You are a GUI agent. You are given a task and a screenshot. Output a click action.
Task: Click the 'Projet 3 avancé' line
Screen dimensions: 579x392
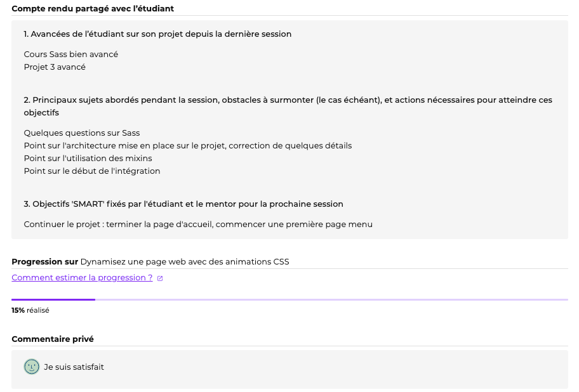tap(55, 67)
